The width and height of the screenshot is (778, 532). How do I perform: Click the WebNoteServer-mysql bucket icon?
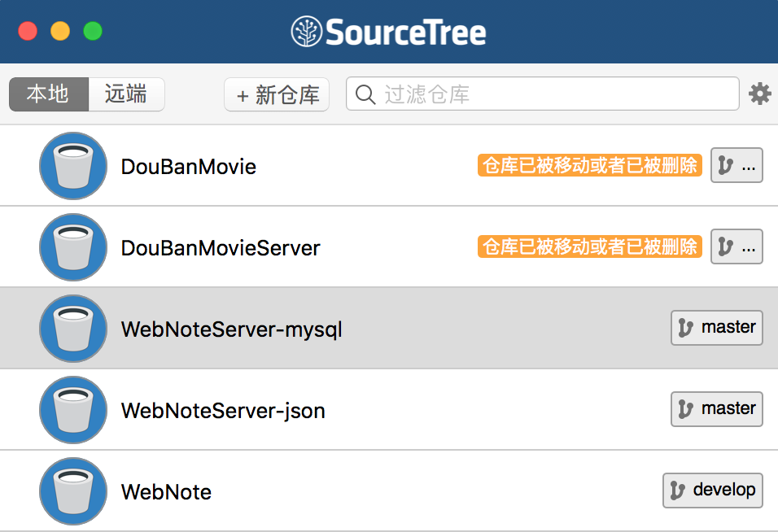tap(72, 329)
